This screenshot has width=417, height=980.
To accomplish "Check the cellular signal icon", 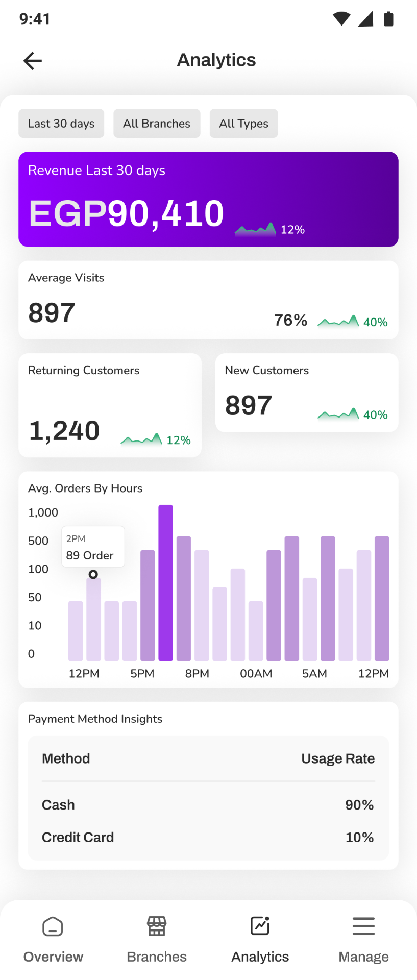I will click(365, 19).
